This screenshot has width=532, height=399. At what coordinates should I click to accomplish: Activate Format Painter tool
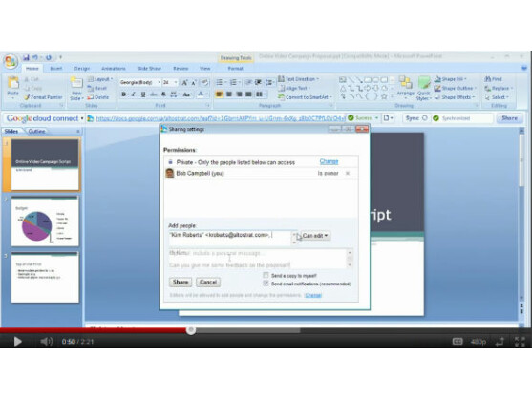point(43,97)
